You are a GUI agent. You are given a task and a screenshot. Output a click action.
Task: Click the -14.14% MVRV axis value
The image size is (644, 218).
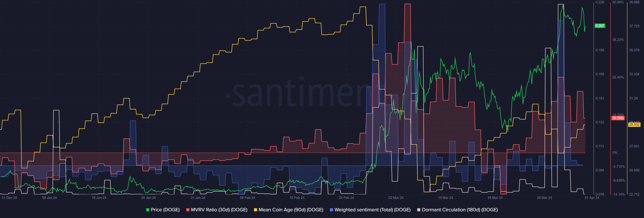click(x=619, y=194)
